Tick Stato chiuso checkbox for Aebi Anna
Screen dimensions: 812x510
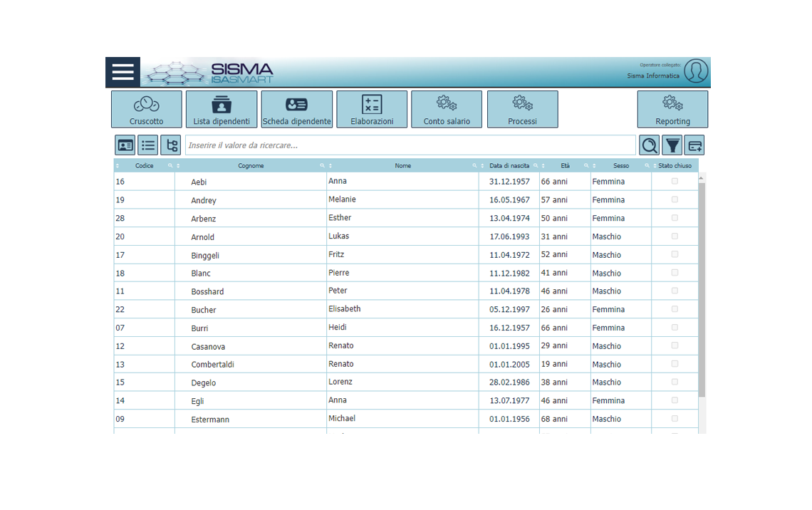675,182
